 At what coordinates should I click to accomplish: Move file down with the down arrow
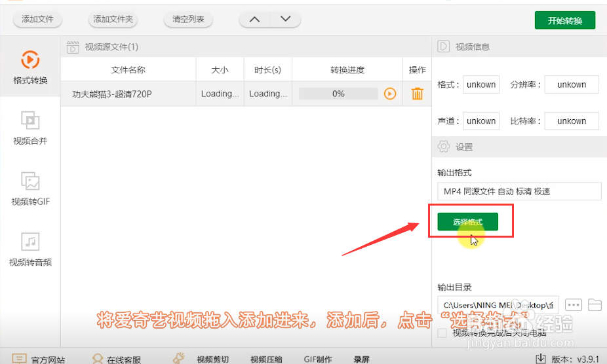click(286, 20)
